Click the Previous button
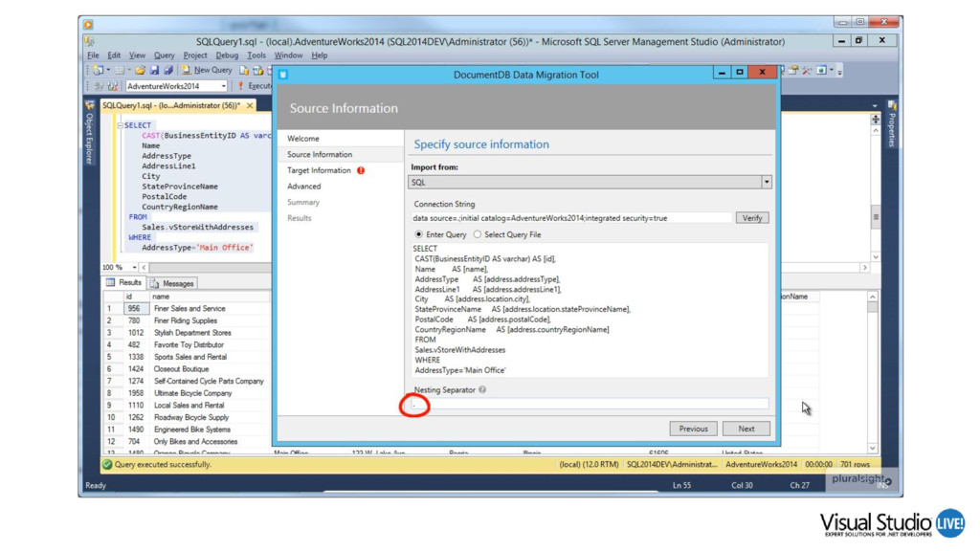Viewport: 980px width, 551px height. (x=693, y=430)
